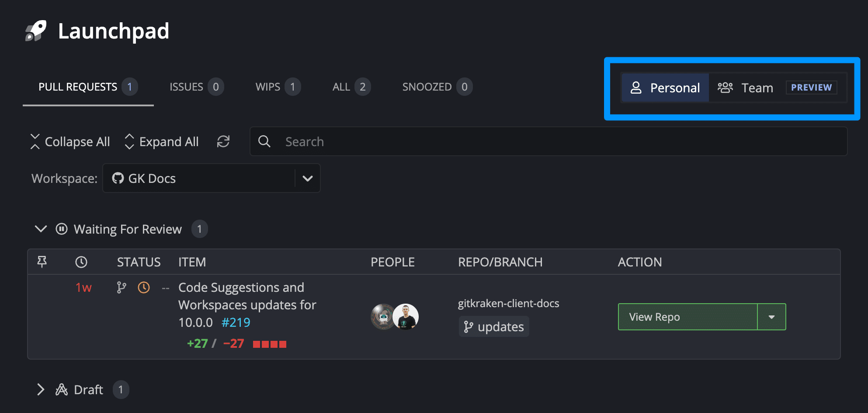868x413 pixels.
Task: Show the Snoozed tab
Action: [x=437, y=87]
